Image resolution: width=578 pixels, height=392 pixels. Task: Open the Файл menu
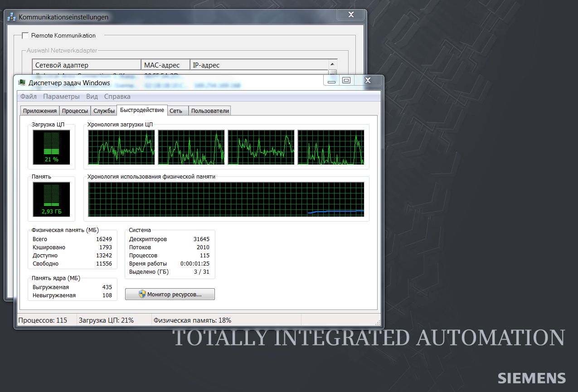pos(29,97)
